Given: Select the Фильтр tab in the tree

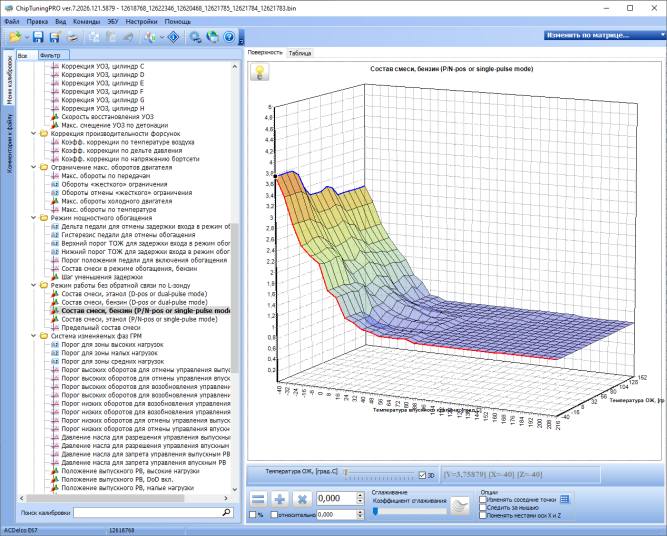Looking at the screenshot, I should click(x=54, y=55).
